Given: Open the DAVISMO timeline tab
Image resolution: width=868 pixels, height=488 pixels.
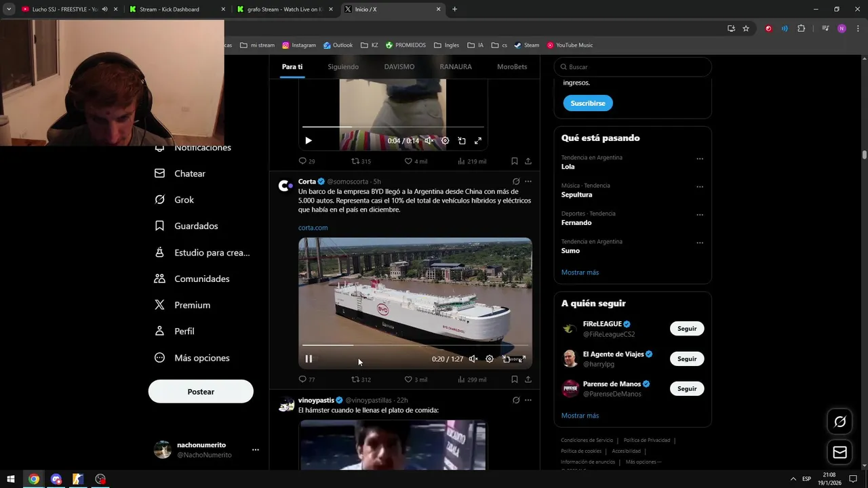Looking at the screenshot, I should pyautogui.click(x=399, y=66).
